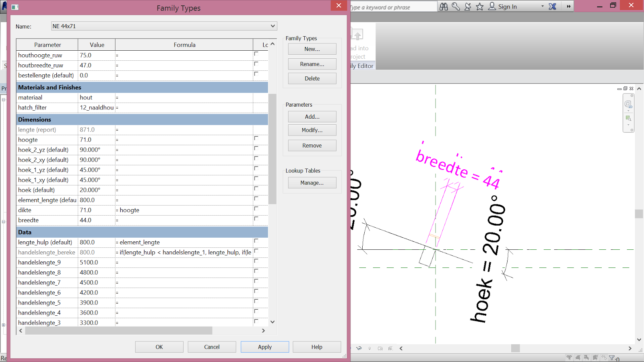The image size is (644, 362).
Task: Click the Filter icon in the status bar
Action: click(612, 358)
